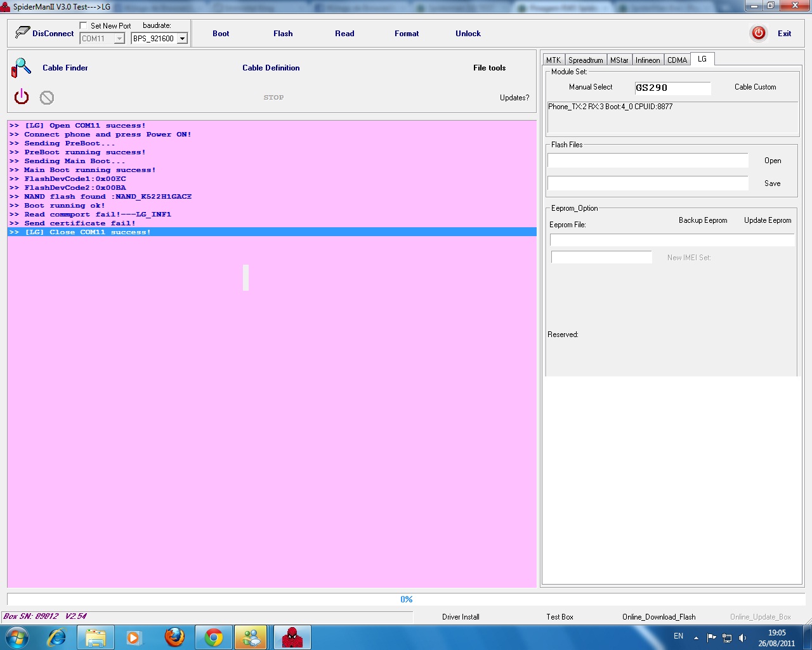Click the Cable Custom button
Screen dimensions: 812x650
755,87
